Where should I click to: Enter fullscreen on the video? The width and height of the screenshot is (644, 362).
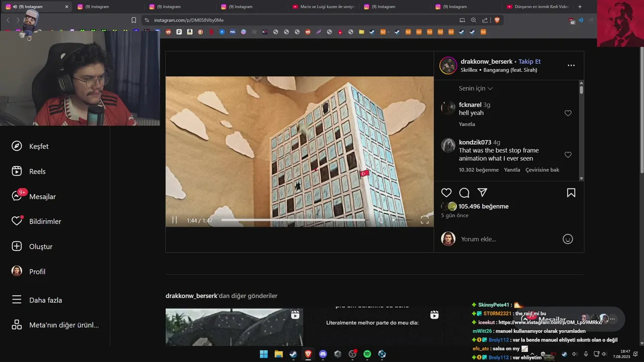tap(425, 220)
